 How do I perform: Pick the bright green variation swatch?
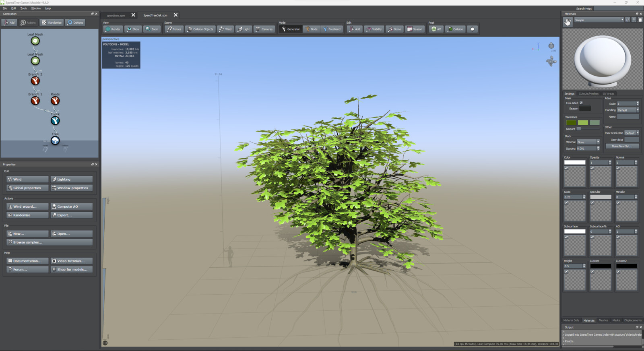583,123
